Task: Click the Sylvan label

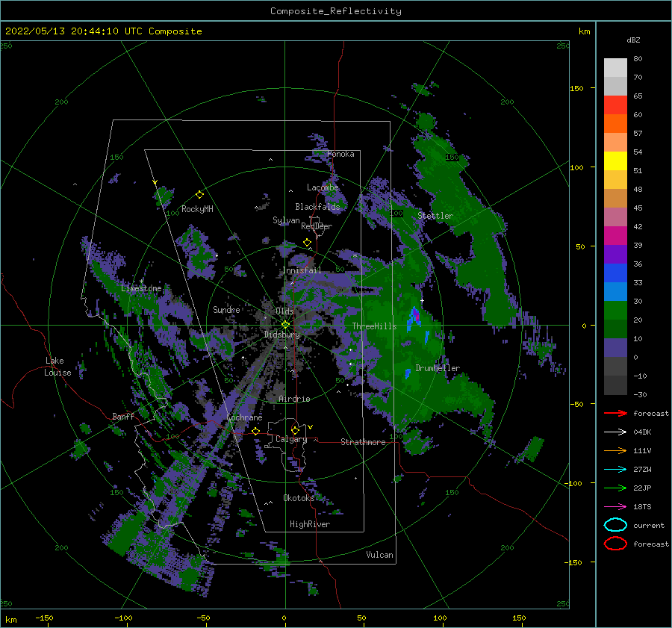Action: [x=286, y=220]
